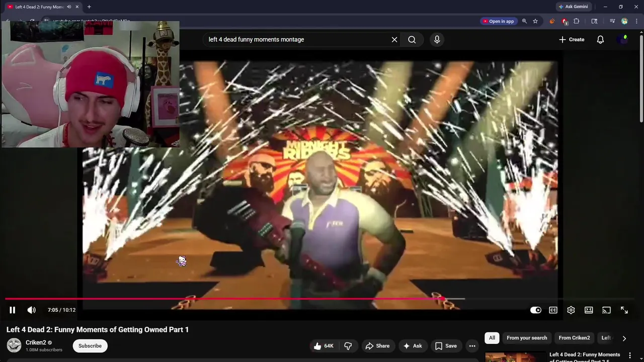Click Open in app button
The image size is (644, 362).
coord(499,21)
